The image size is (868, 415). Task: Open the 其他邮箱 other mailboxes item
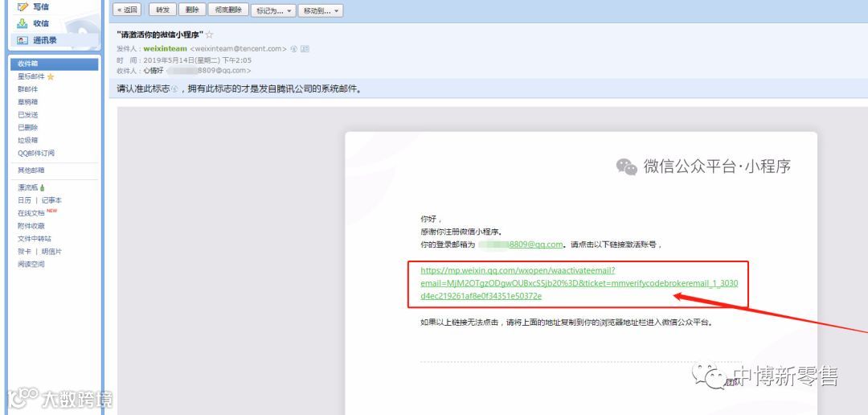point(31,170)
